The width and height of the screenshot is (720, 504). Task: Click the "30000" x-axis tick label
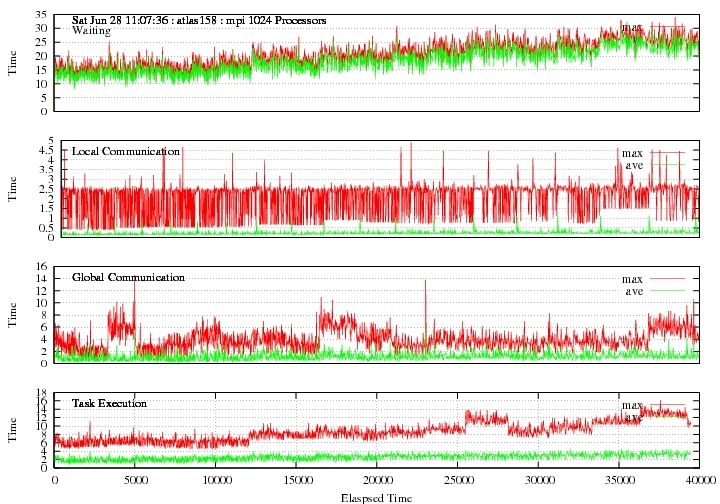coord(538,481)
